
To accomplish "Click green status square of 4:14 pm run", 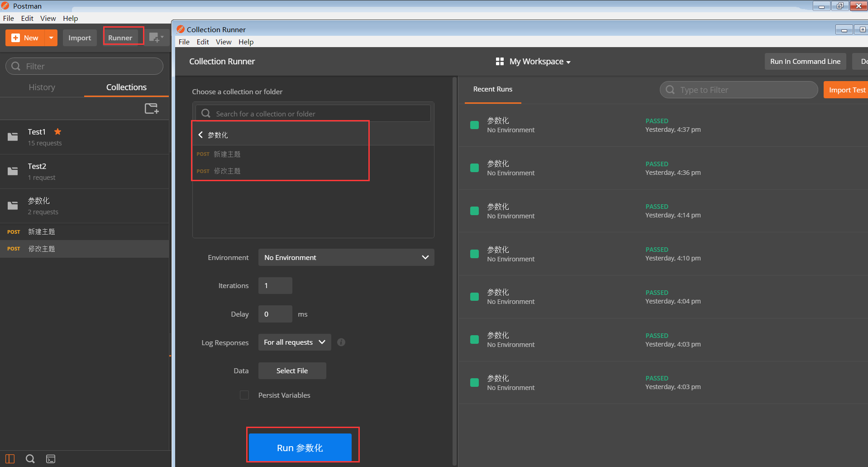I will 474,211.
